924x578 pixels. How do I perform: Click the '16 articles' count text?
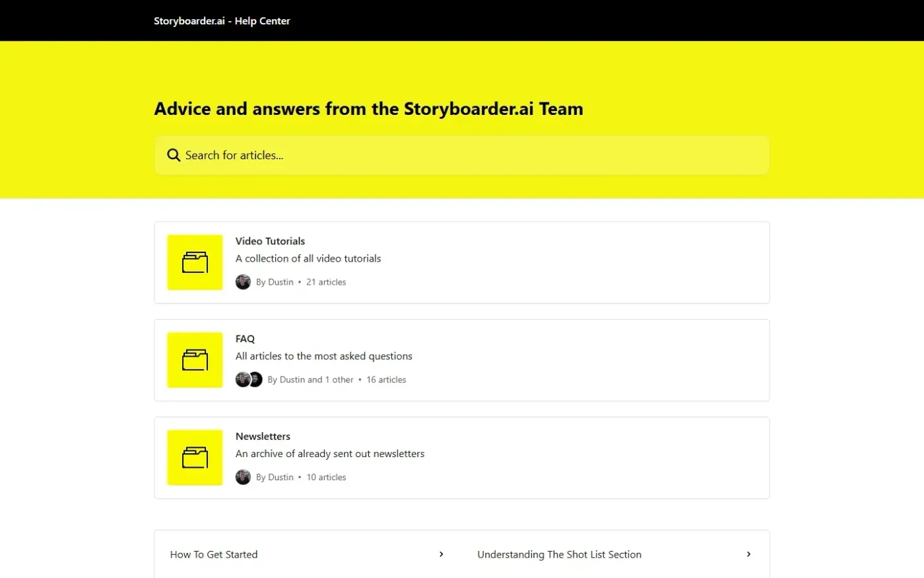click(x=386, y=380)
